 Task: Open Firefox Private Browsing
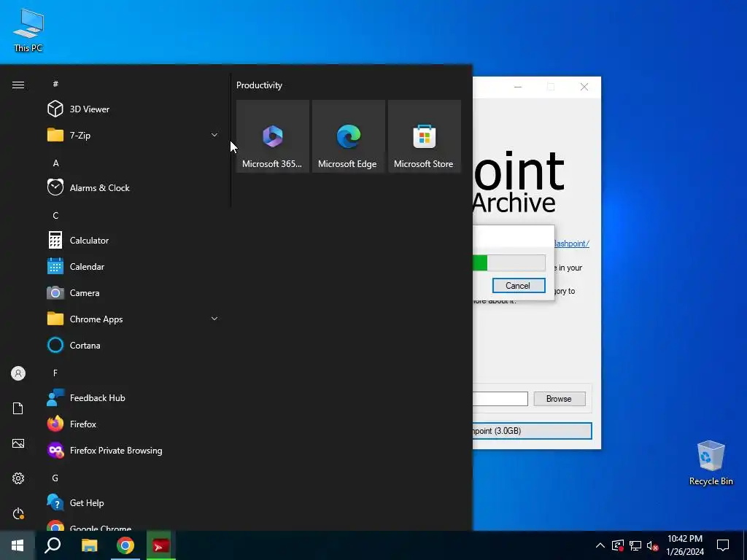(x=133, y=450)
